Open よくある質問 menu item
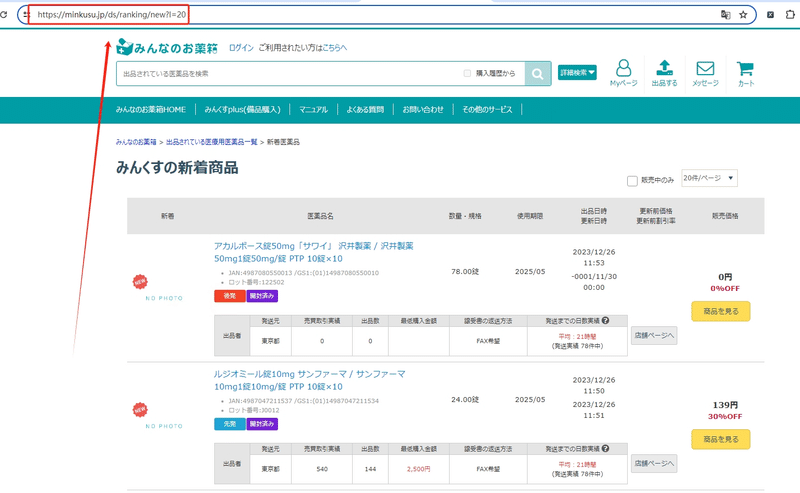Screen dimensions: 800x493 click(365, 110)
